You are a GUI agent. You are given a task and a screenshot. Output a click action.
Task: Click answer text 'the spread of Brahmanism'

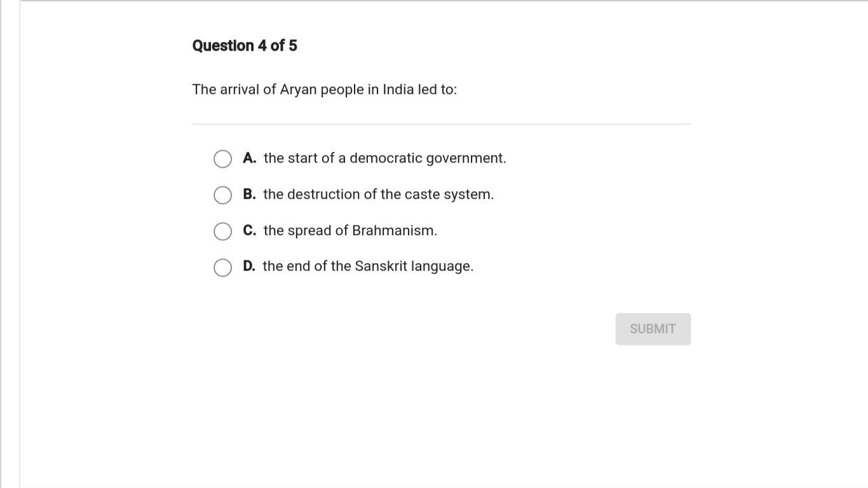350,231
